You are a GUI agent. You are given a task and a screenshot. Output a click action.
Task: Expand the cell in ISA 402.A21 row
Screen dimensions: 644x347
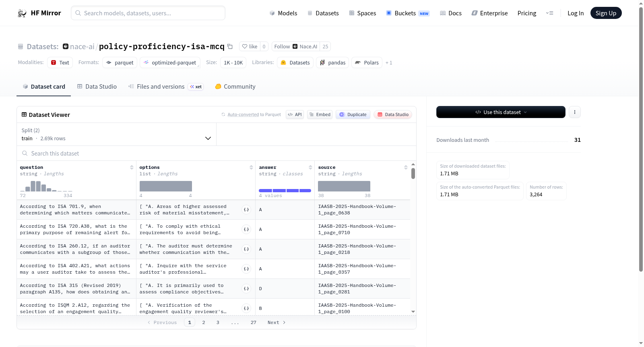(x=246, y=269)
